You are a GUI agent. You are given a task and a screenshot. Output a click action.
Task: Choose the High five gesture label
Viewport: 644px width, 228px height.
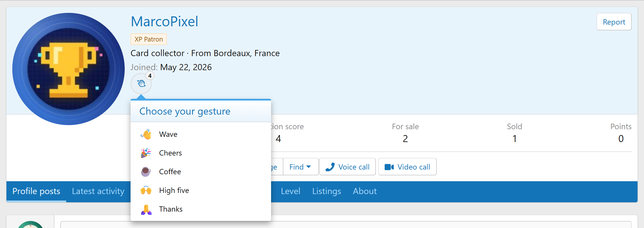pos(174,190)
